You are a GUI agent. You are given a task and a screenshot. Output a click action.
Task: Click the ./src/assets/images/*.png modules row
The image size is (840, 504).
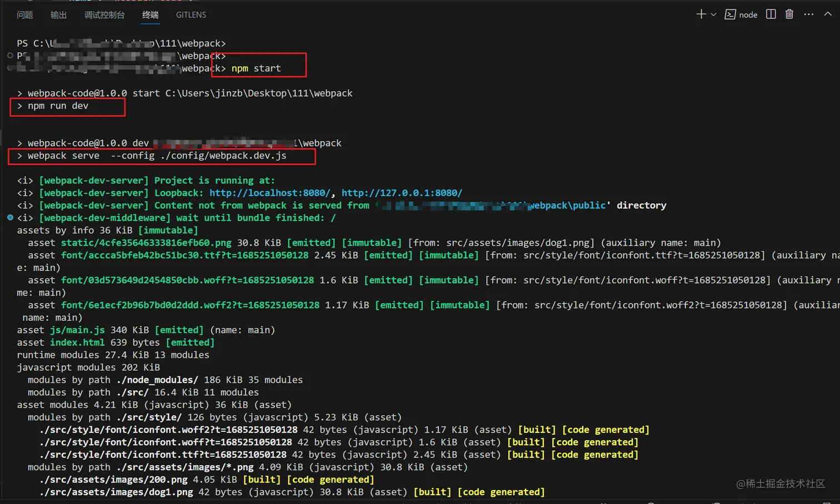point(248,467)
